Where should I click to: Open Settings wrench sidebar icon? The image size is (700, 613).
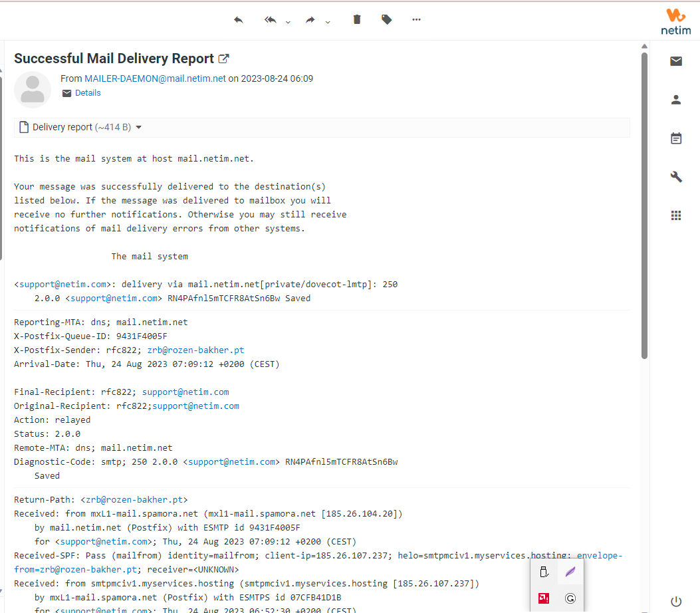[x=676, y=177]
